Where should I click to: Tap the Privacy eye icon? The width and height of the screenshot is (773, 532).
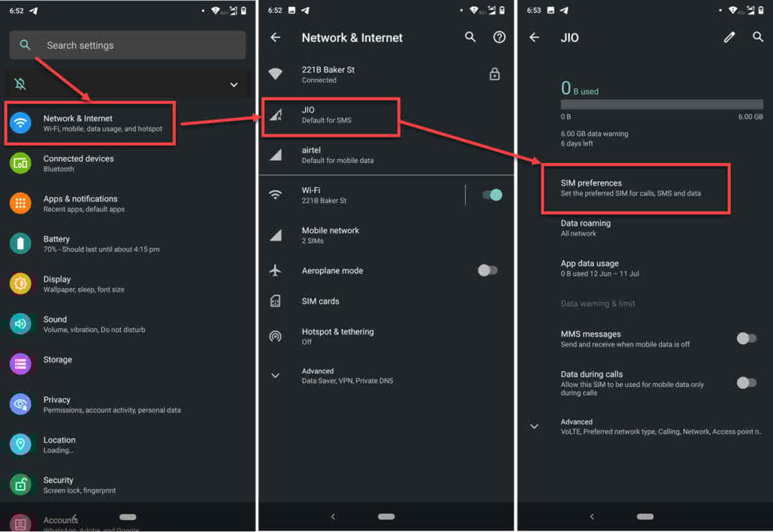(x=20, y=404)
